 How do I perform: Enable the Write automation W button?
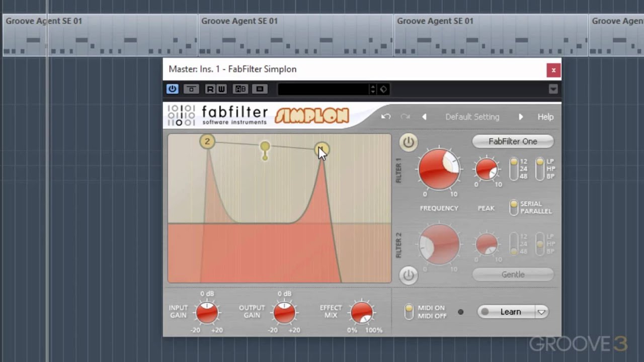[x=221, y=89]
